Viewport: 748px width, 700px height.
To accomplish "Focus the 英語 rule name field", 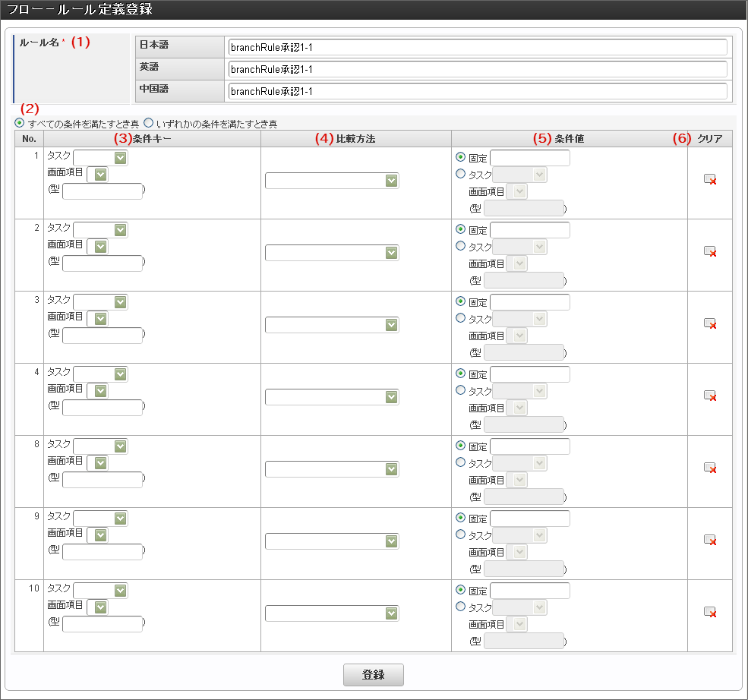I will point(478,69).
